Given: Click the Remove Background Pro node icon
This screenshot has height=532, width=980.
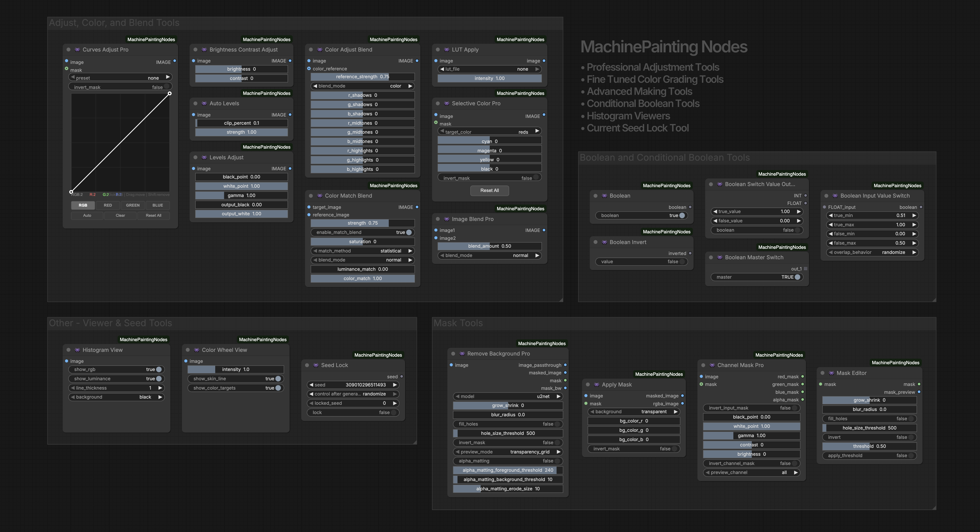Looking at the screenshot, I should pos(462,354).
